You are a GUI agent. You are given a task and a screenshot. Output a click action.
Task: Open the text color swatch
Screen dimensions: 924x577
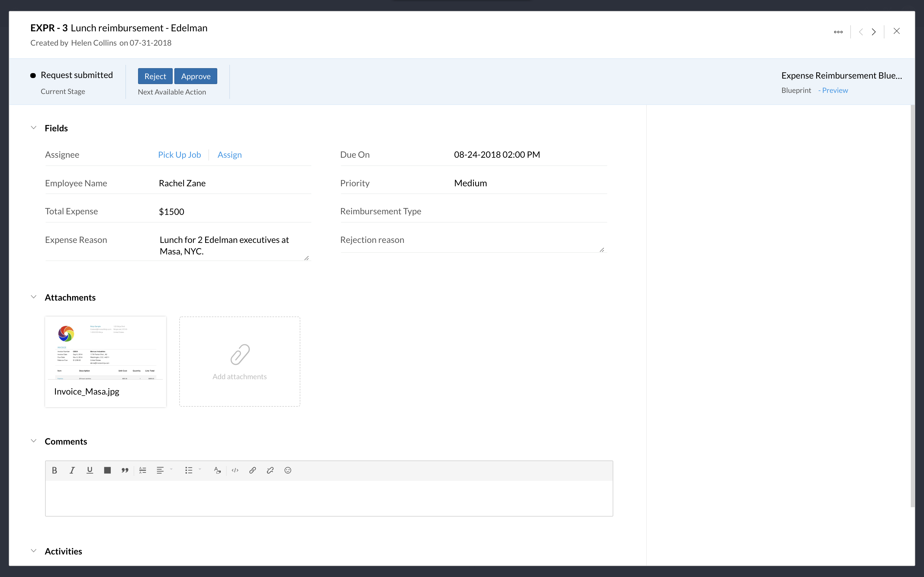coord(107,470)
